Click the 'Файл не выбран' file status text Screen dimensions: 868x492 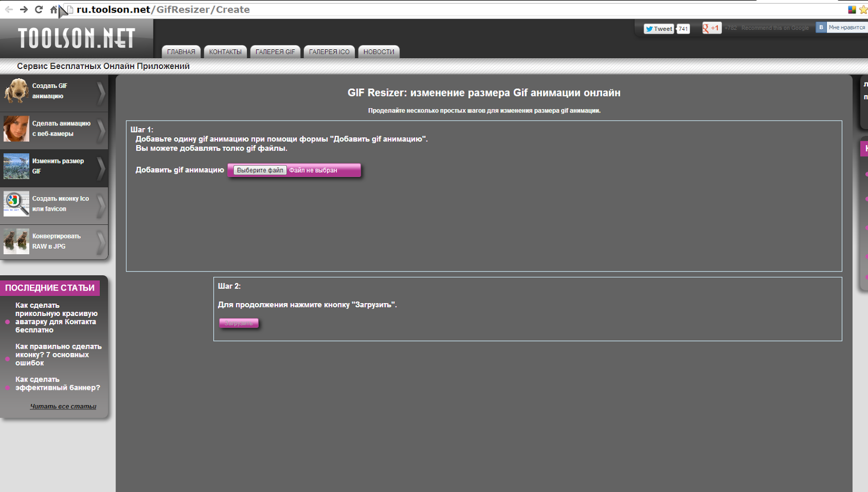coord(313,170)
